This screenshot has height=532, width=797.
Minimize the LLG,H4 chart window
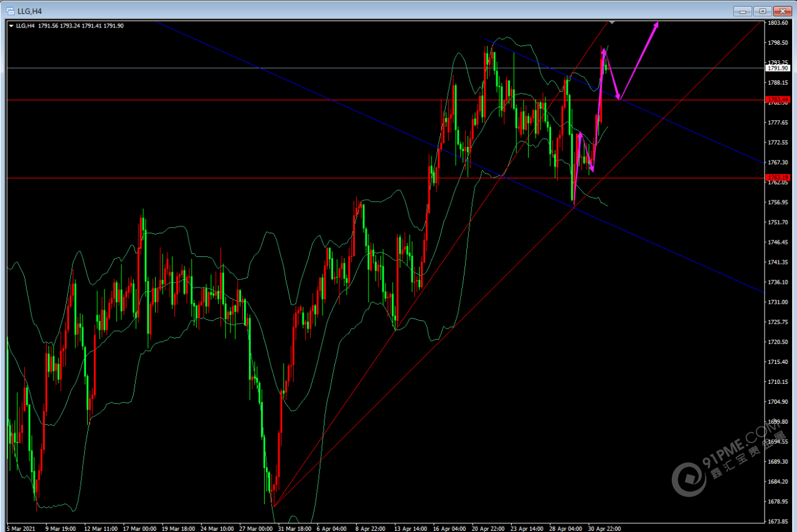tap(742, 11)
